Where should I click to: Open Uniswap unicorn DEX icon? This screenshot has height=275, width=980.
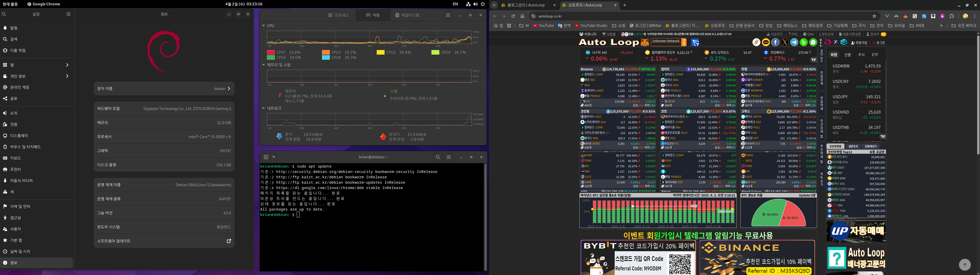[828, 42]
